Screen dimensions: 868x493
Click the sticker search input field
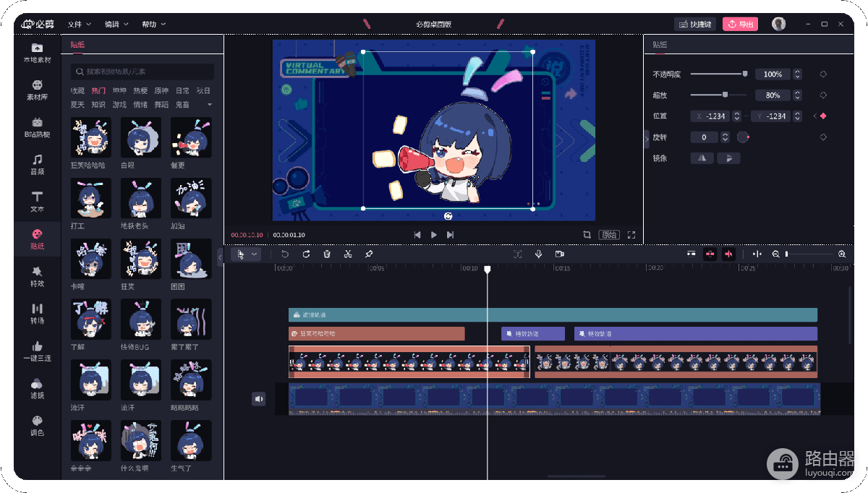pyautogui.click(x=142, y=72)
